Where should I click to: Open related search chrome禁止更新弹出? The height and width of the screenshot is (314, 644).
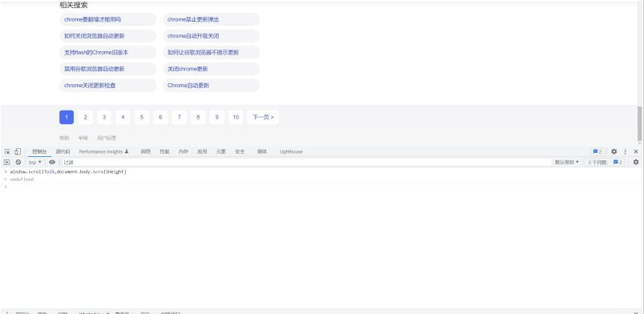tap(211, 19)
